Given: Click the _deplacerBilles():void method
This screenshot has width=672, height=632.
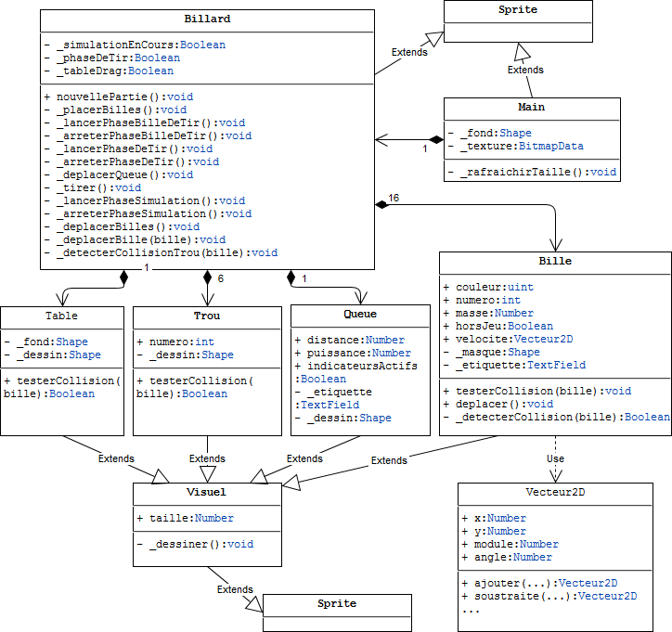Looking at the screenshot, I should click(123, 226).
